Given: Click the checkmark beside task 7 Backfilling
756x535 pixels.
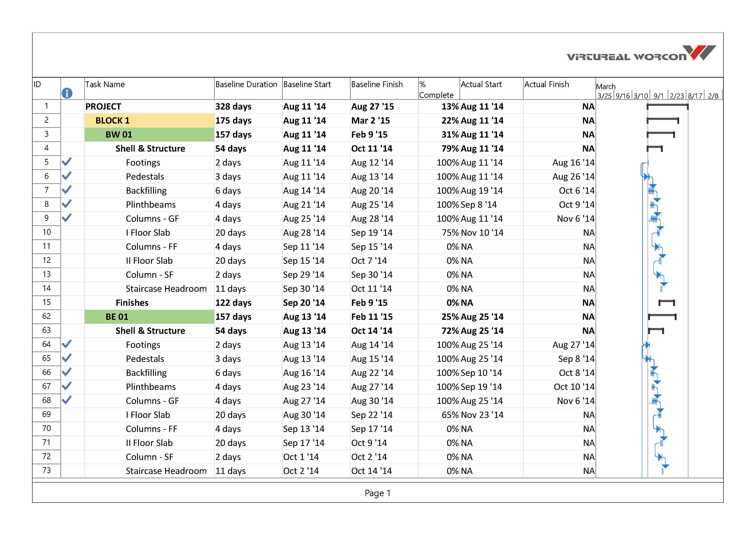Looking at the screenshot, I should click(67, 190).
